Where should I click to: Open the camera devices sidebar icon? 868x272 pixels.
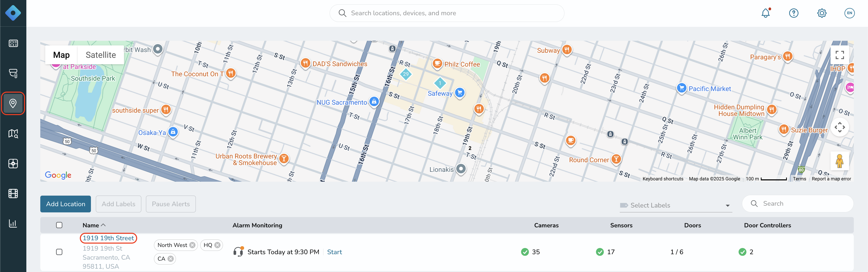[x=13, y=73]
